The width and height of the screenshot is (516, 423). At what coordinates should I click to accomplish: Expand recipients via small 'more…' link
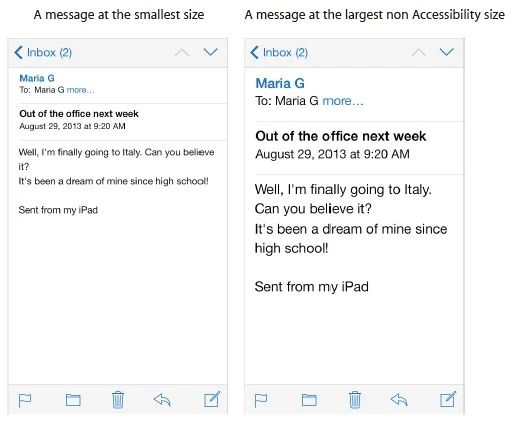(x=80, y=90)
